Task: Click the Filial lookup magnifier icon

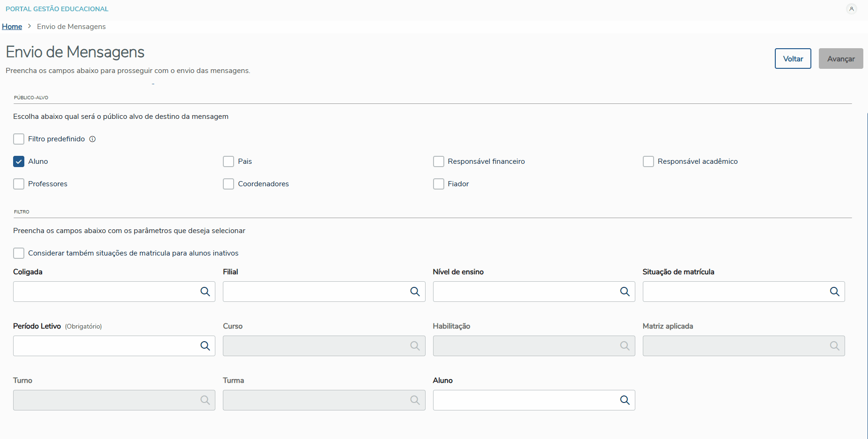Action: (415, 292)
